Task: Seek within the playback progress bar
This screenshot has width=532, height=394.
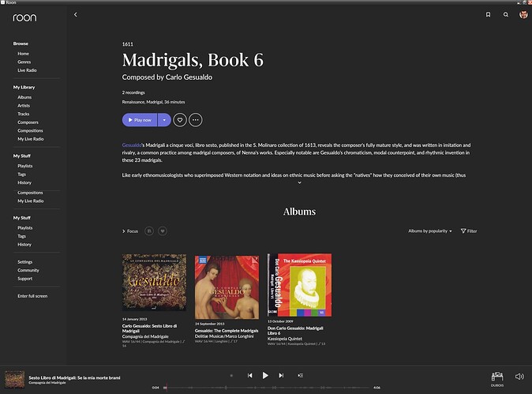Action: (268, 387)
